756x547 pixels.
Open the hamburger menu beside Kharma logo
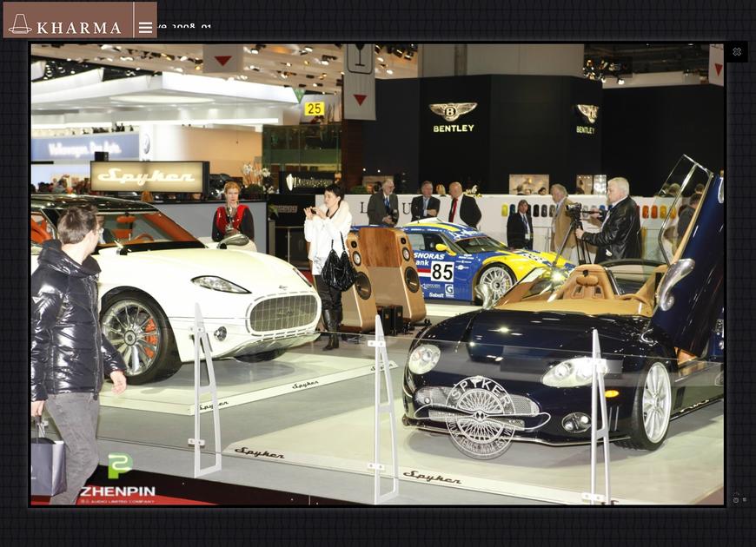pyautogui.click(x=145, y=28)
